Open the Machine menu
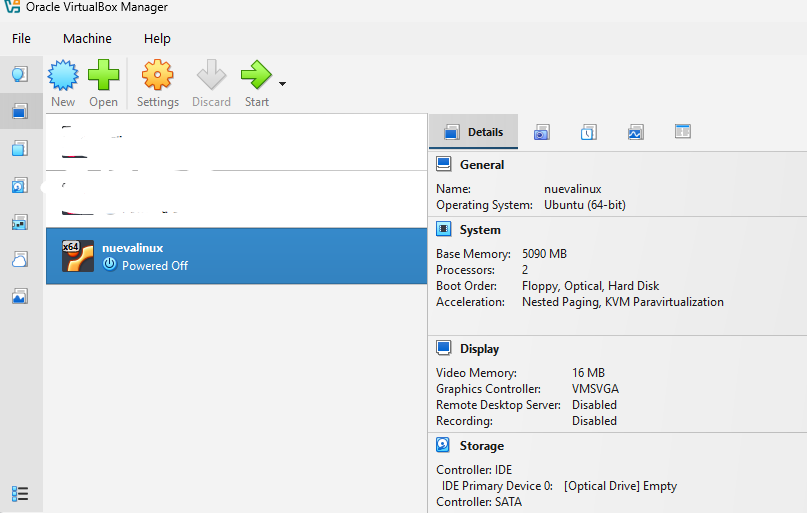The image size is (807, 513). click(87, 39)
